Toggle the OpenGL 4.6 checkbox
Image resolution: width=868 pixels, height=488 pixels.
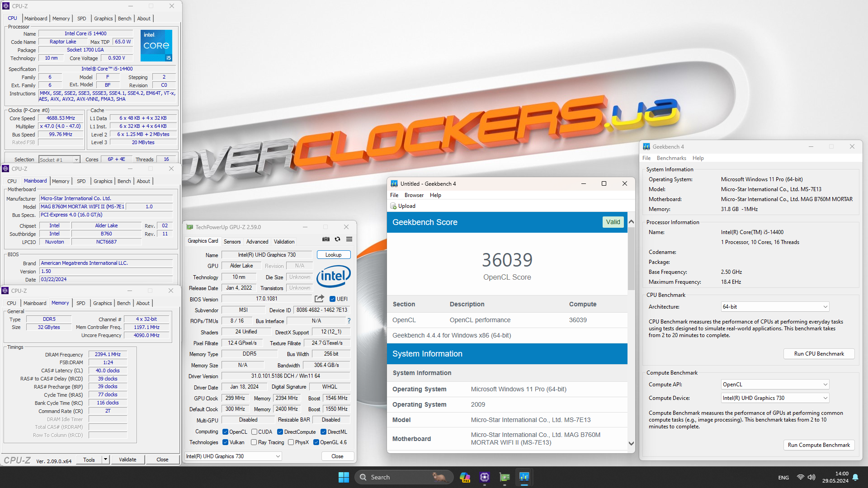click(x=316, y=442)
